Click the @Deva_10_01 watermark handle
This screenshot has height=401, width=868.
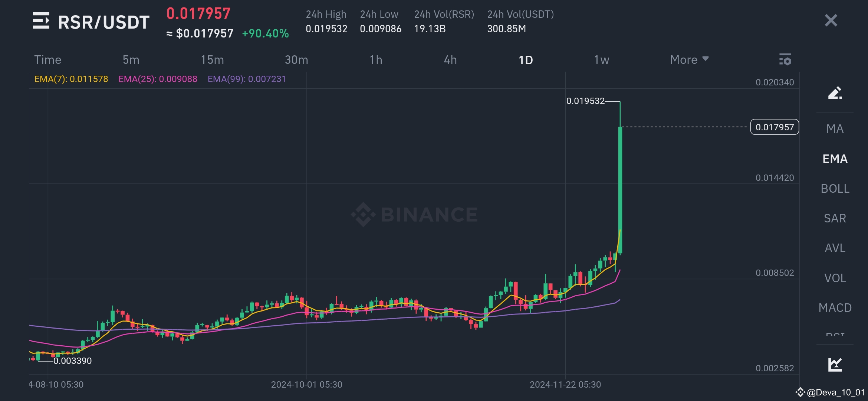pyautogui.click(x=836, y=392)
